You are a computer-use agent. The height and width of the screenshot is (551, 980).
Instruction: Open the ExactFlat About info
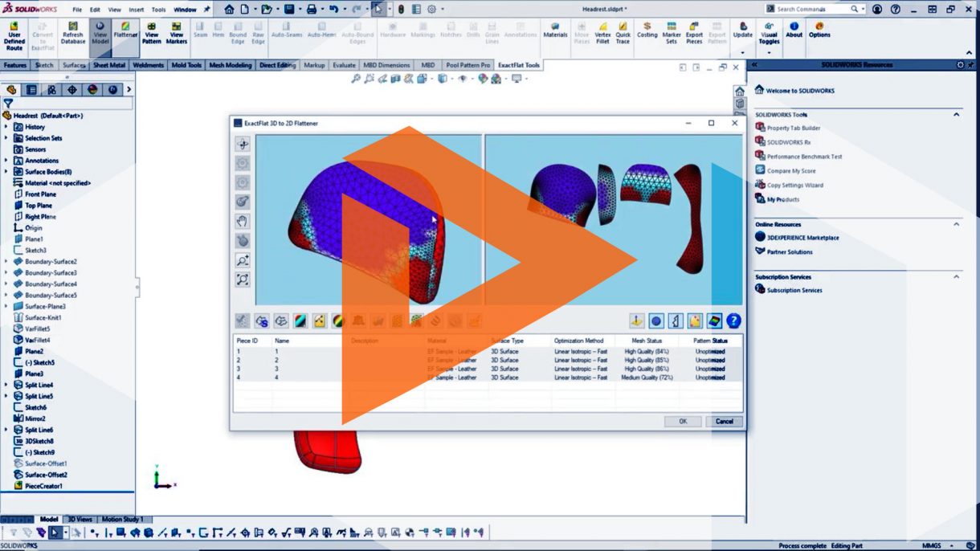(794, 31)
